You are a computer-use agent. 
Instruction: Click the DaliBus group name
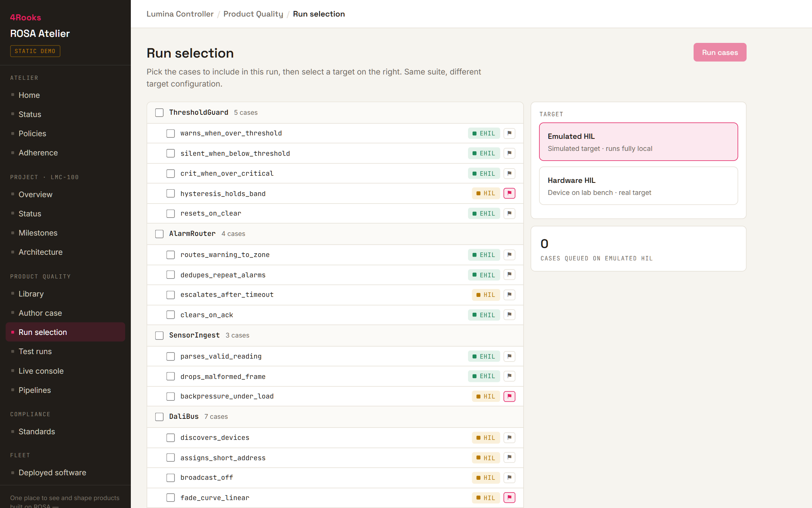(184, 417)
